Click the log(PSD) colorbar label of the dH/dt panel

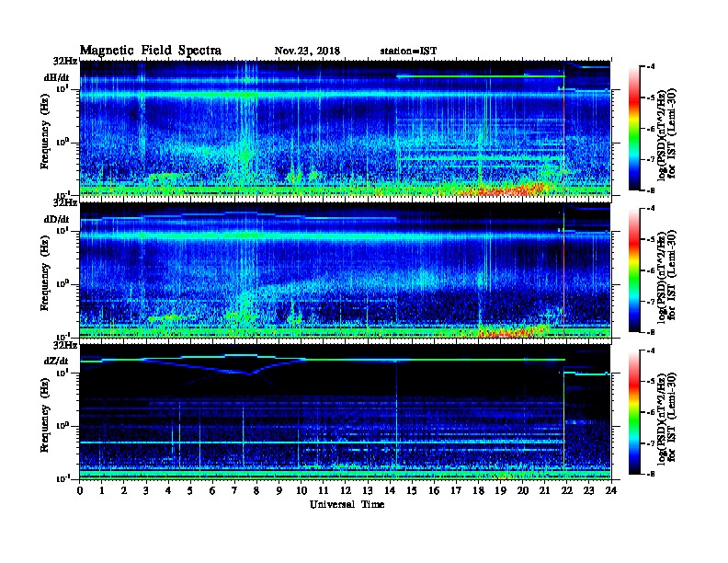pyautogui.click(x=665, y=133)
